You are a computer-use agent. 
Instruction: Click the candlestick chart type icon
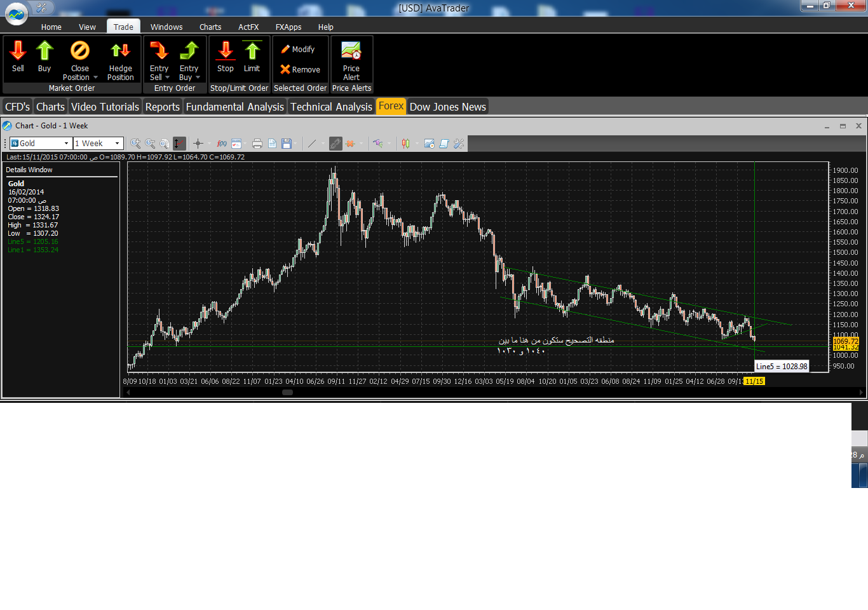405,144
